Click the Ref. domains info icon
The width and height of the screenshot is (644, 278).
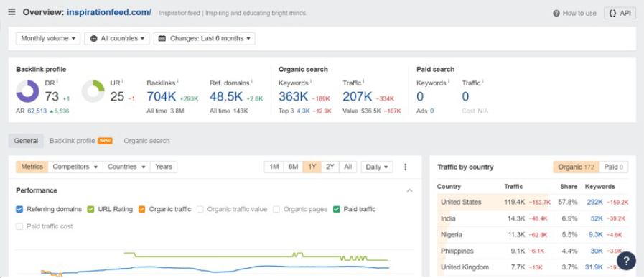pyautogui.click(x=252, y=82)
